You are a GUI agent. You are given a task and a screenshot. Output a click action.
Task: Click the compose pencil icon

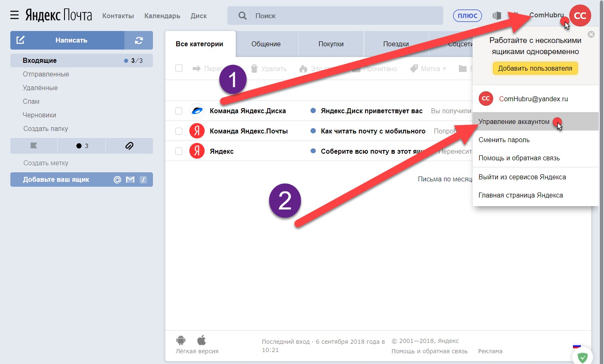20,40
